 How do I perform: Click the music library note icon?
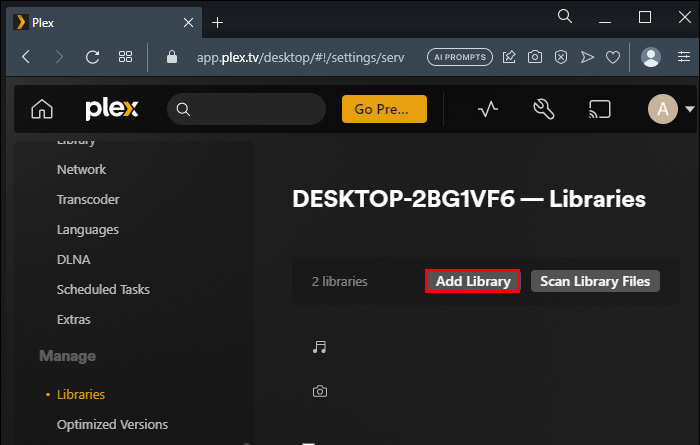(x=319, y=347)
